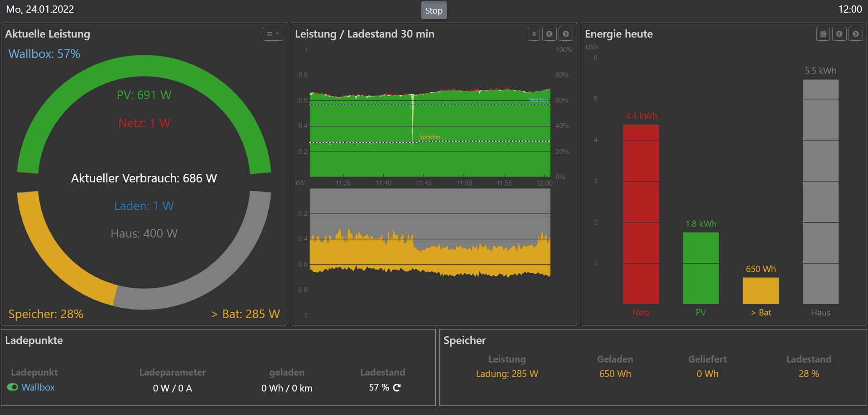868x415 pixels.
Task: Go to next time range in the Leistung graph
Action: click(x=566, y=34)
